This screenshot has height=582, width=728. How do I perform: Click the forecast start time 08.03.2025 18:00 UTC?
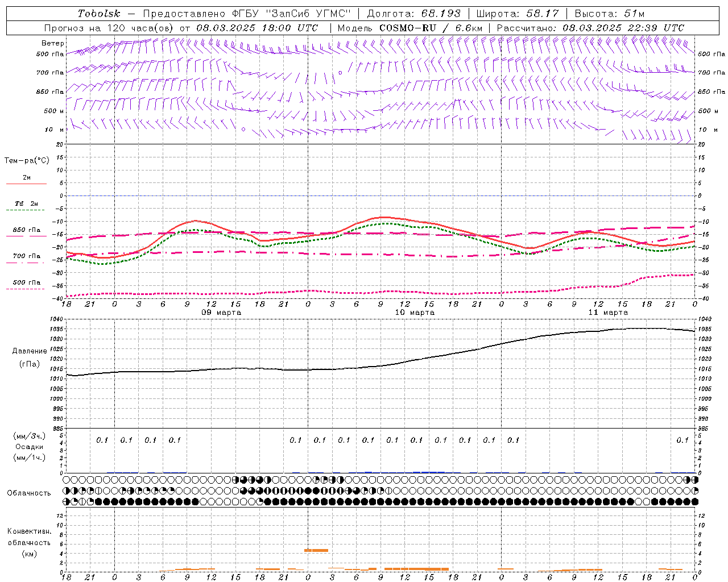(257, 28)
